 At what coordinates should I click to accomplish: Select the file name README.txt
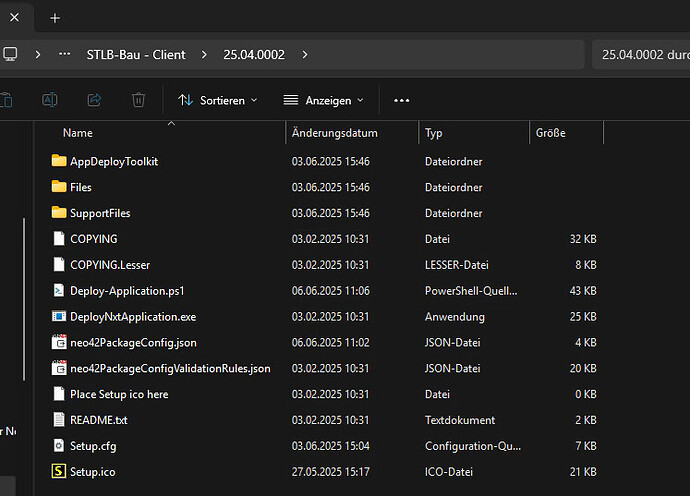click(99, 420)
